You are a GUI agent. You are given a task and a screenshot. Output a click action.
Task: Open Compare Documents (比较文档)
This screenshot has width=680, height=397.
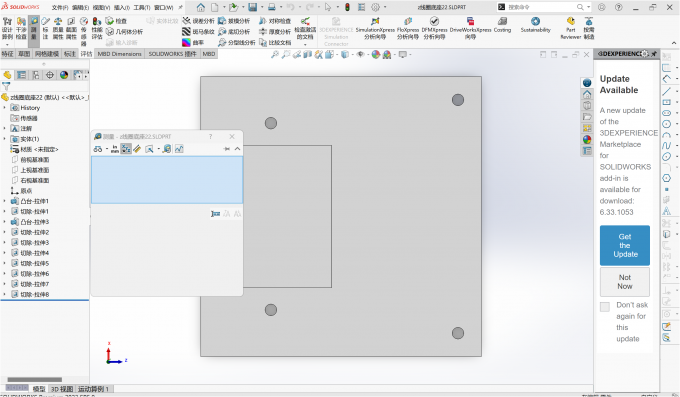point(275,43)
